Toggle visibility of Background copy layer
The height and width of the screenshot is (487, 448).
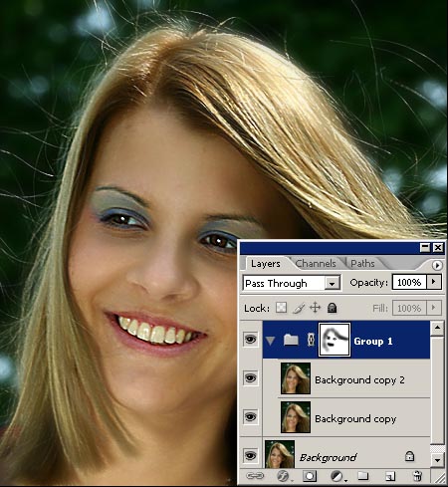click(250, 417)
